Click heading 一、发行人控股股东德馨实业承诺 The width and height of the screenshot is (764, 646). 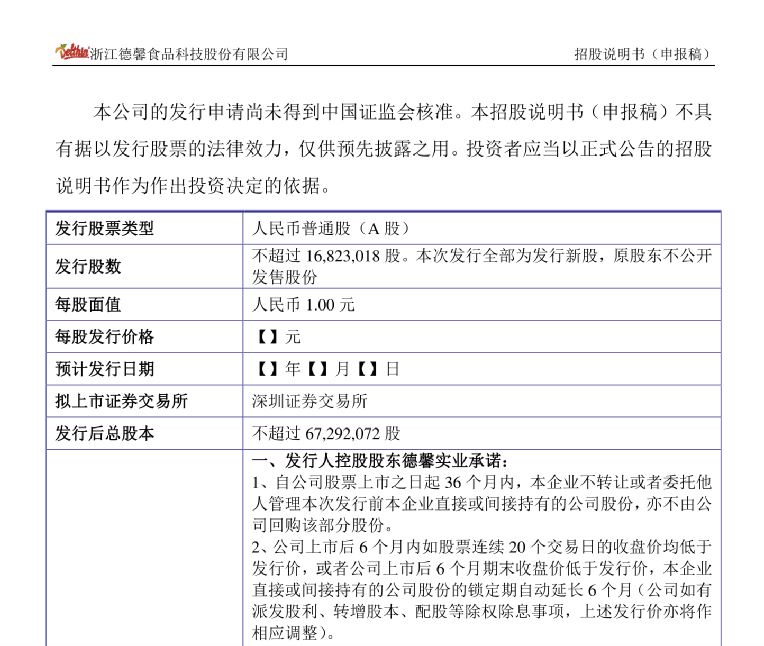[380, 460]
